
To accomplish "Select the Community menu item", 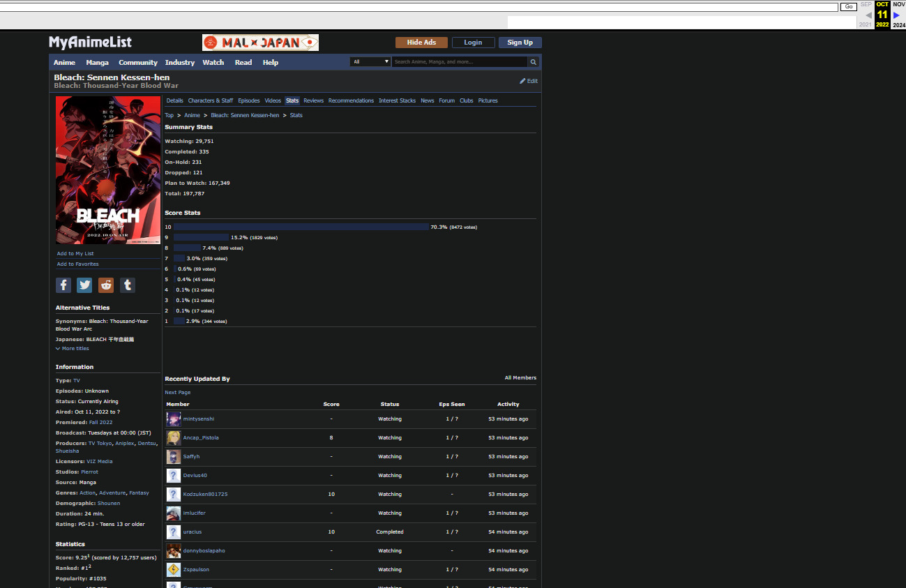I will (138, 63).
